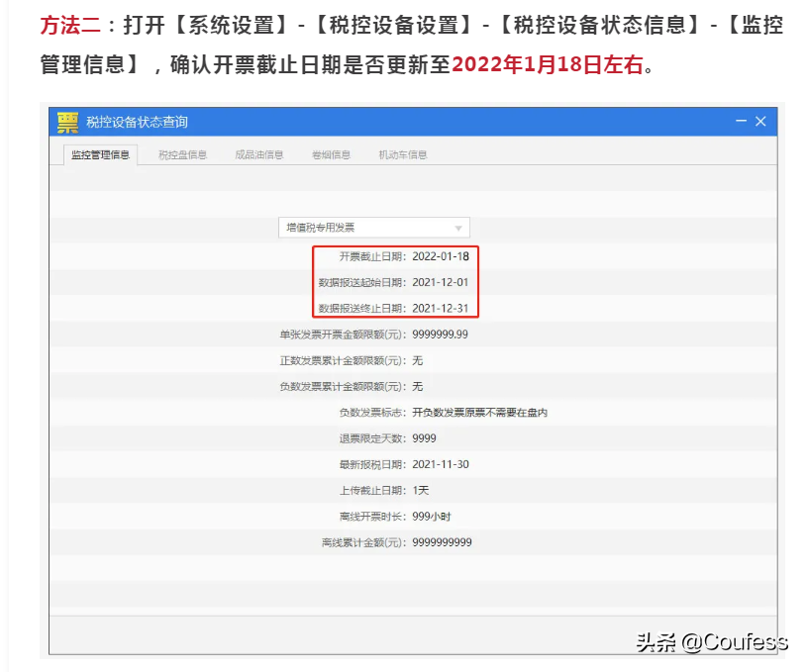Click the 头条 @Coufess watermark
Image resolution: width=807 pixels, height=672 pixels.
pos(711,641)
